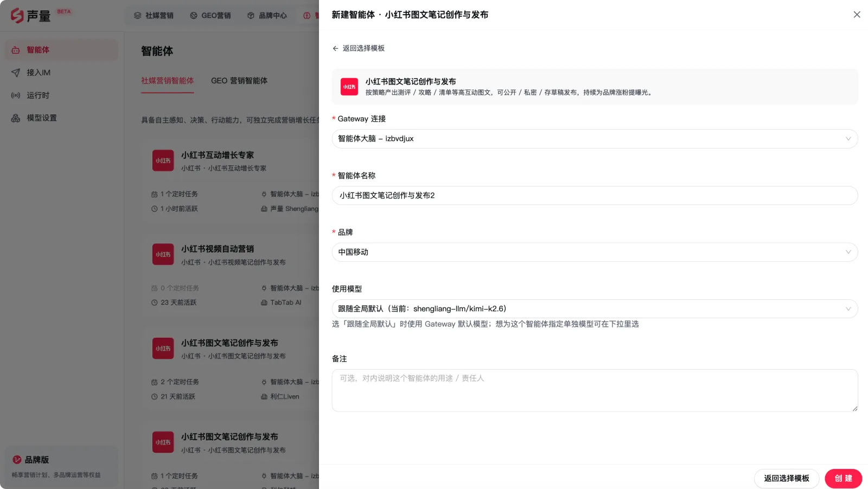Open 模型设置 in the sidebar
The image size is (868, 489).
[61, 118]
